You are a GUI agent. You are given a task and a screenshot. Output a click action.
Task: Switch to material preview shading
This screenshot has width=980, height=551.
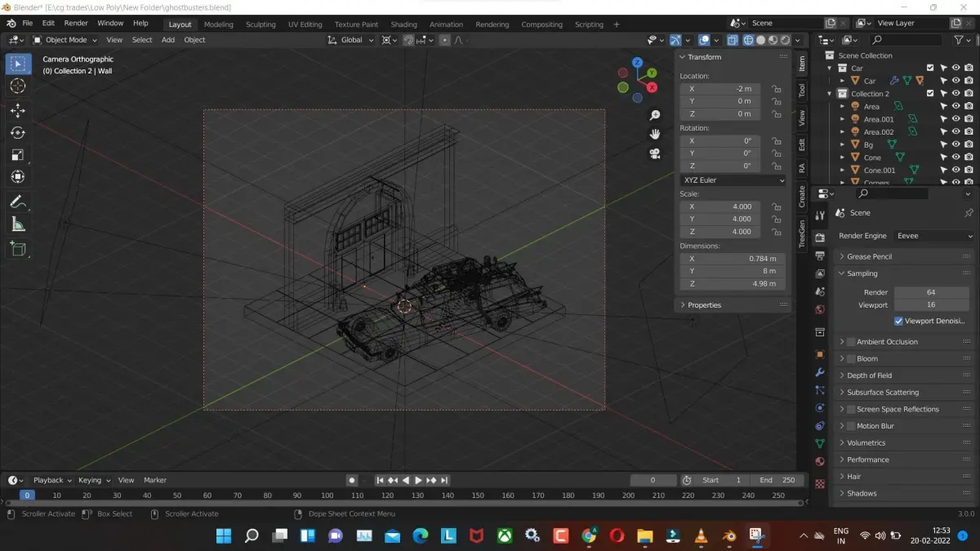pyautogui.click(x=773, y=40)
